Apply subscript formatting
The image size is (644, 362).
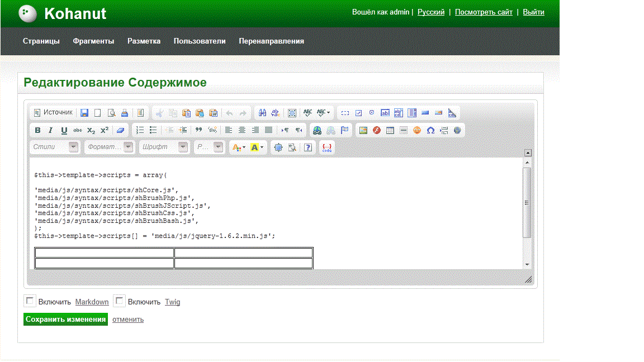click(x=91, y=130)
